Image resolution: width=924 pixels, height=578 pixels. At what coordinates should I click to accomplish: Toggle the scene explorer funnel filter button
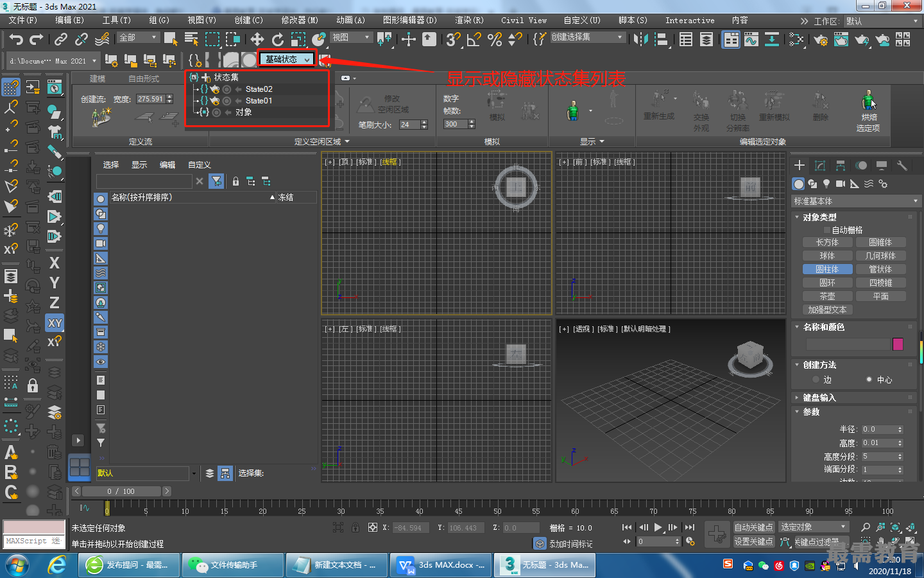(217, 182)
